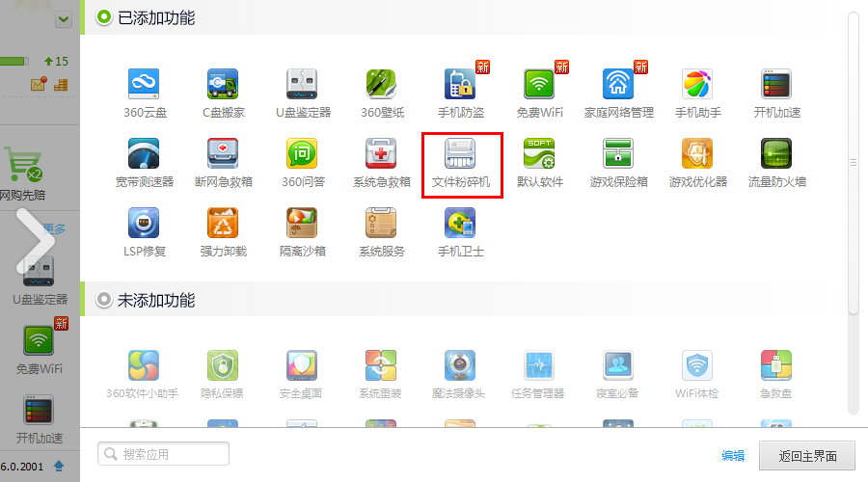Viewport: 868px width, 482px height.
Task: Open the mail envelope icon in the sidebar
Action: 39,84
